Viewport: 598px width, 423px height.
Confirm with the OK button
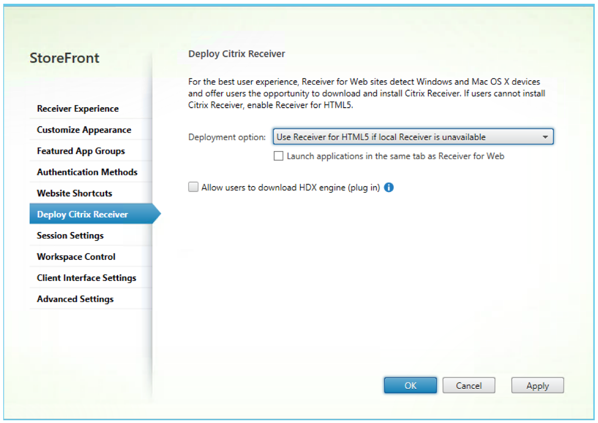pos(410,385)
